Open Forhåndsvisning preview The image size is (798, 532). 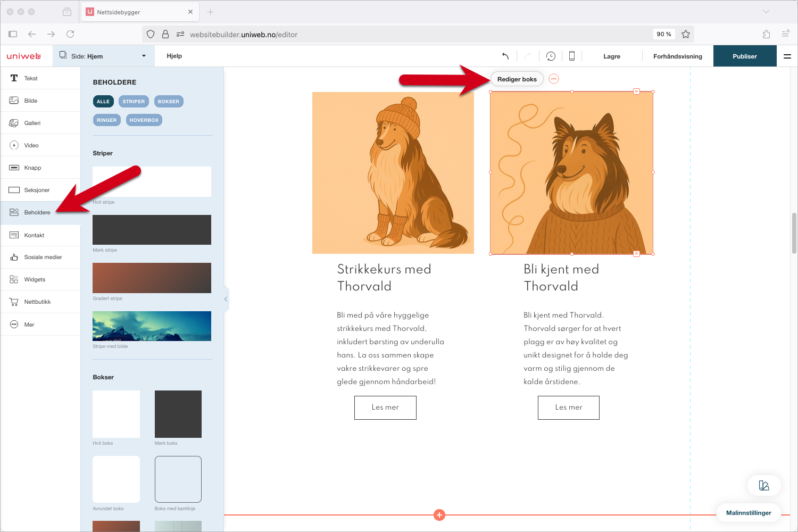click(678, 56)
